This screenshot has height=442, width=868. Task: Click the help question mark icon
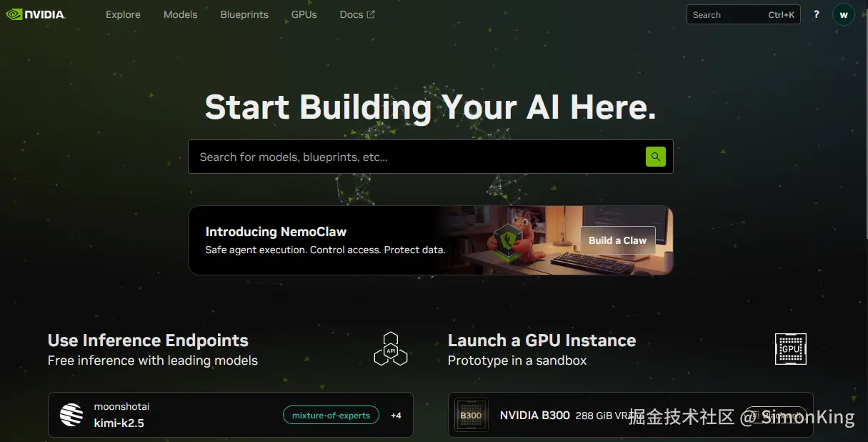[817, 14]
